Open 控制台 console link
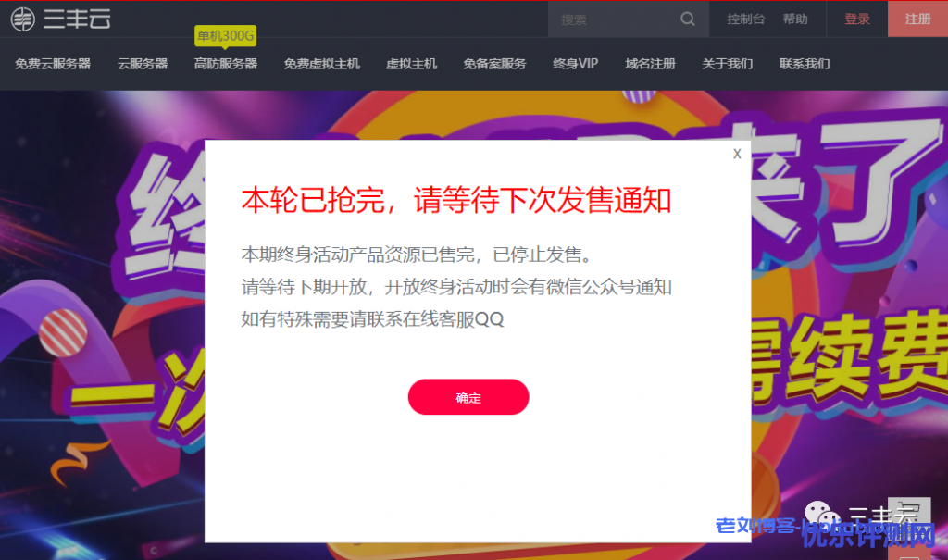This screenshot has height=560, width=948. click(x=745, y=19)
